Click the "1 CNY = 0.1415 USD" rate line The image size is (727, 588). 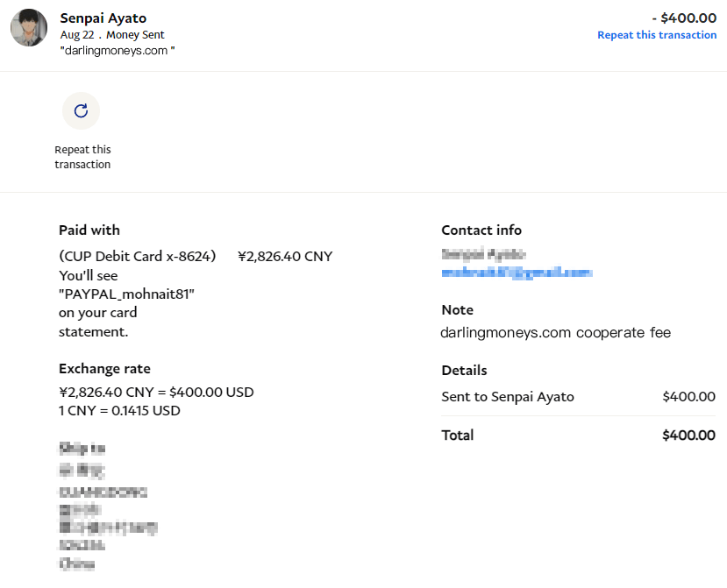coord(119,410)
